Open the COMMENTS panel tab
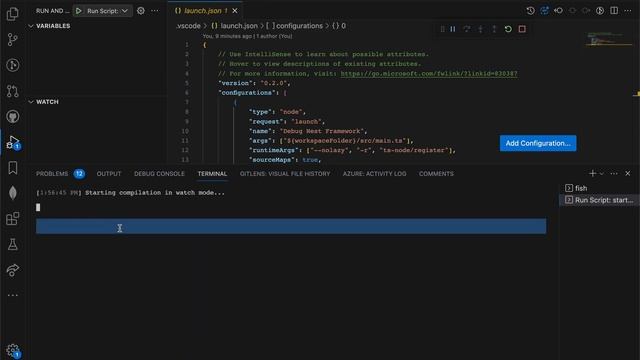This screenshot has width=640, height=360. point(436,174)
